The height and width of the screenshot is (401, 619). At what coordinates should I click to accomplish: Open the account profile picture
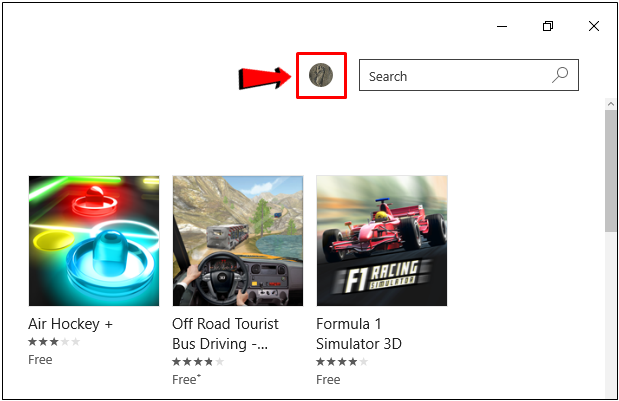click(321, 76)
